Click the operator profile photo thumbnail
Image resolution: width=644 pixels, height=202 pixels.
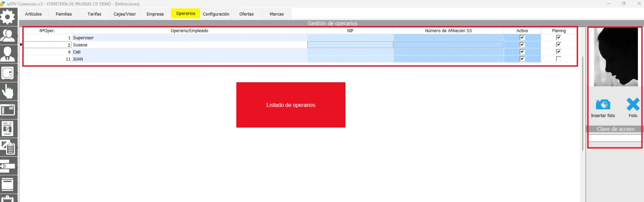615,57
